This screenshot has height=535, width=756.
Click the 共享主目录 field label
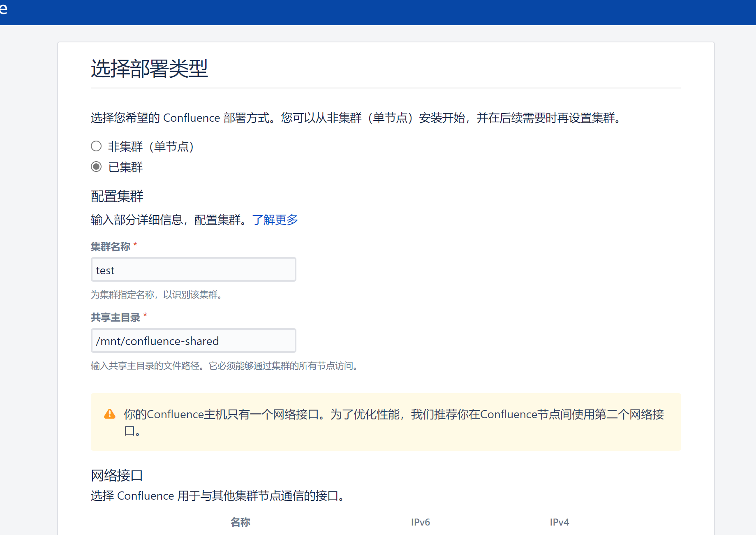coord(116,317)
